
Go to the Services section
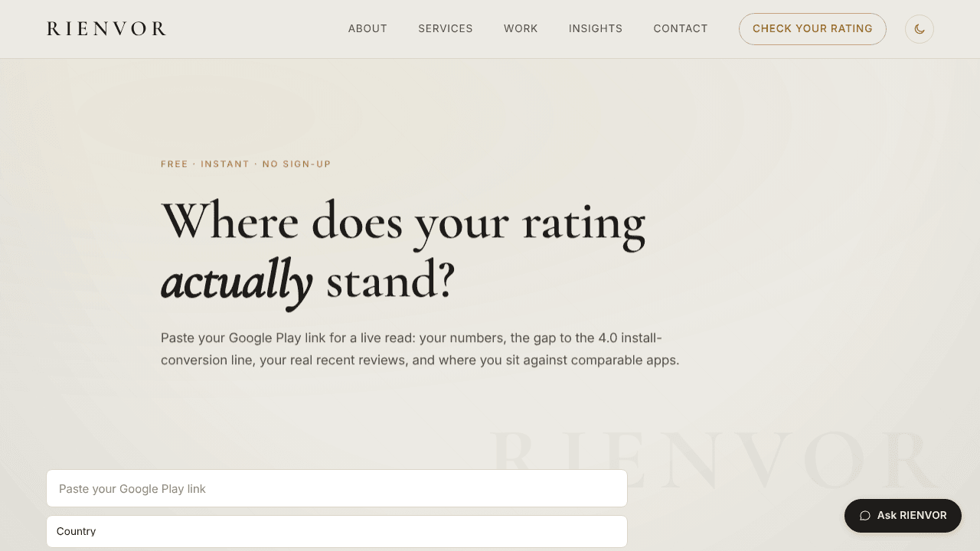coord(446,29)
